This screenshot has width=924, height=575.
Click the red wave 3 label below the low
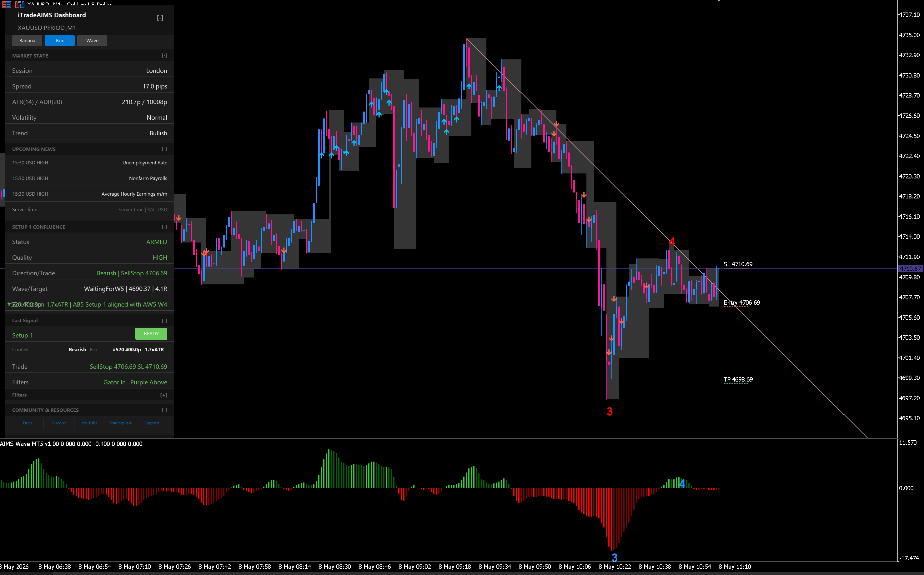tap(610, 412)
